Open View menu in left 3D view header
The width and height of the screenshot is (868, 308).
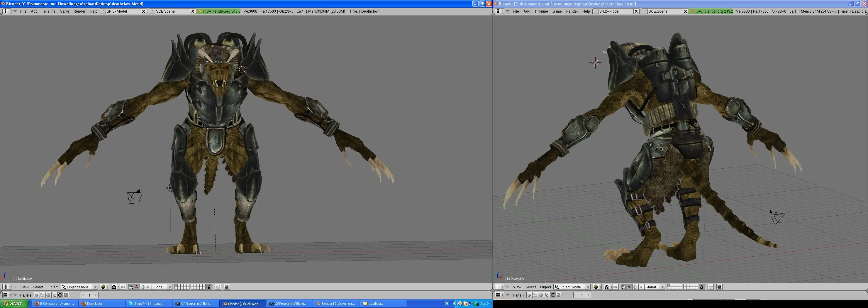click(24, 287)
